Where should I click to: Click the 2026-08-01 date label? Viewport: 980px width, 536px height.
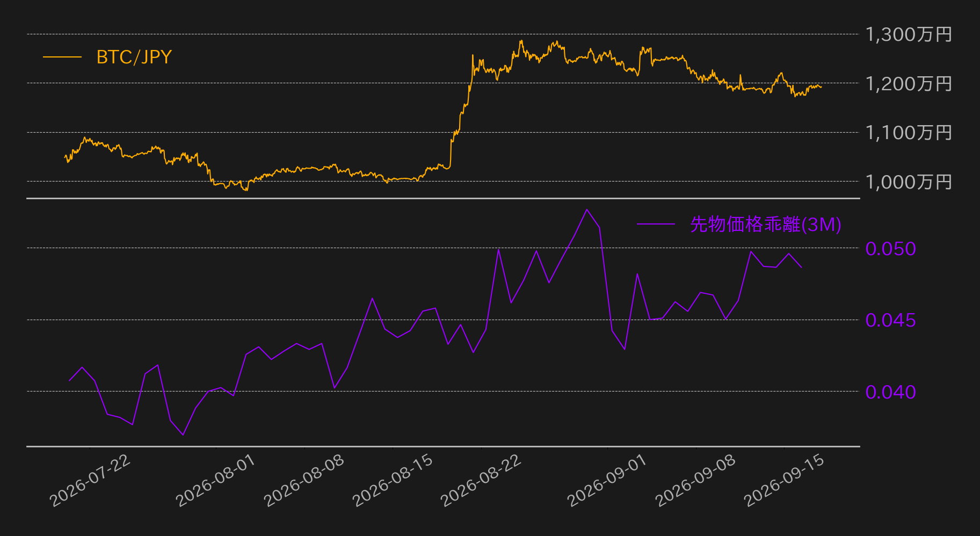coord(216,480)
